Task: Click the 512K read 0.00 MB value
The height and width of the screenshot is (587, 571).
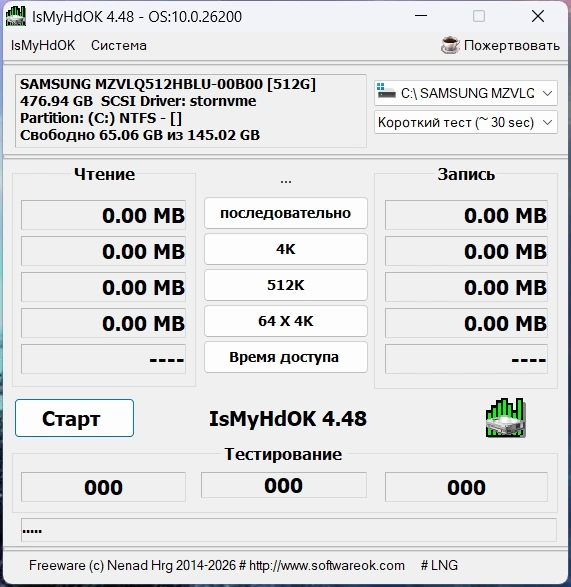Action: point(103,287)
